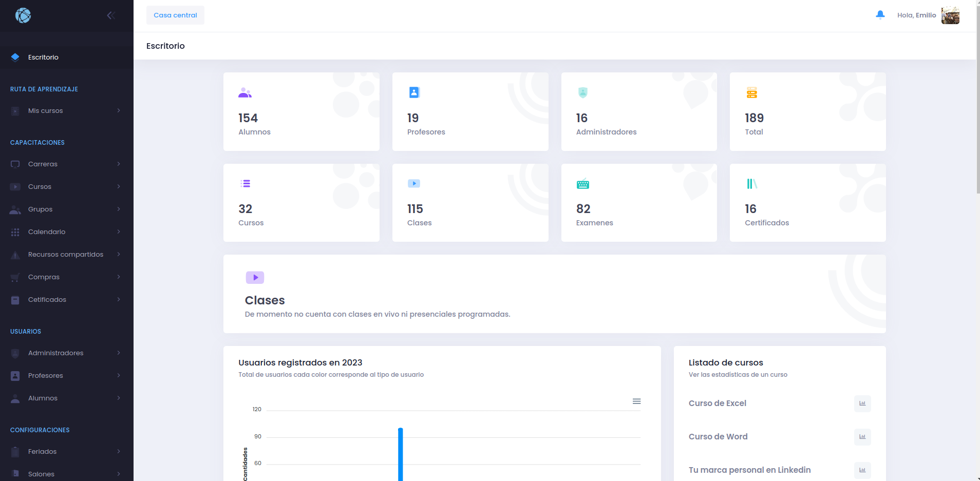980x481 pixels.
Task: Click the statistics icon next to Curso de Excel
Action: point(862,403)
